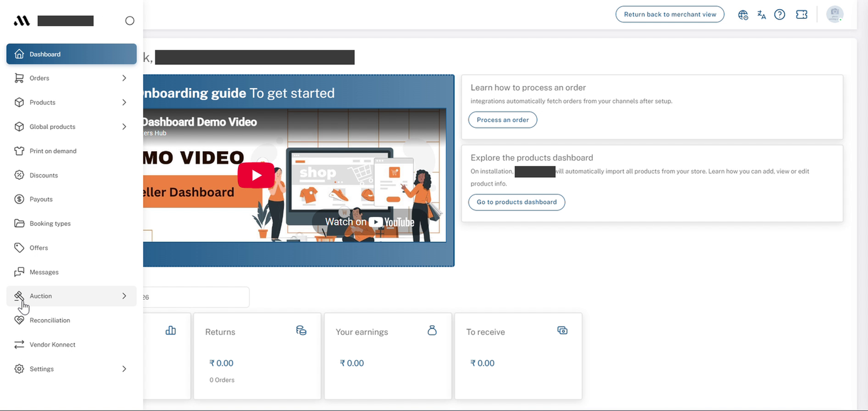Open Vendor Konnect menu item
Screen dimensions: 868x411
click(x=71, y=345)
